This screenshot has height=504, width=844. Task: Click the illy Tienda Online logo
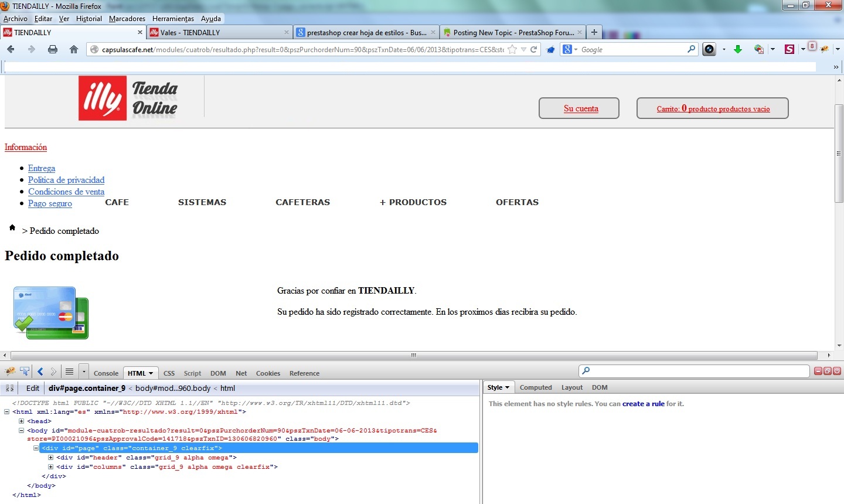128,98
